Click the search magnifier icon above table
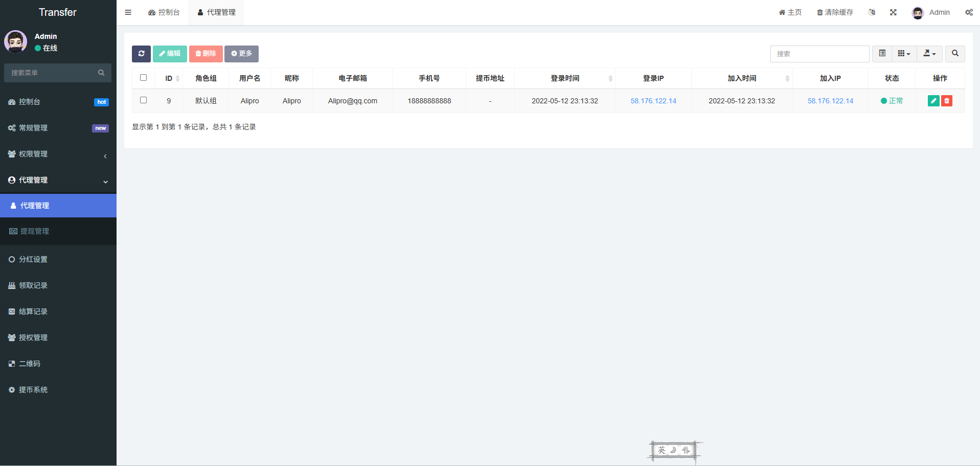Screen dimensions: 980x466 tap(954, 54)
